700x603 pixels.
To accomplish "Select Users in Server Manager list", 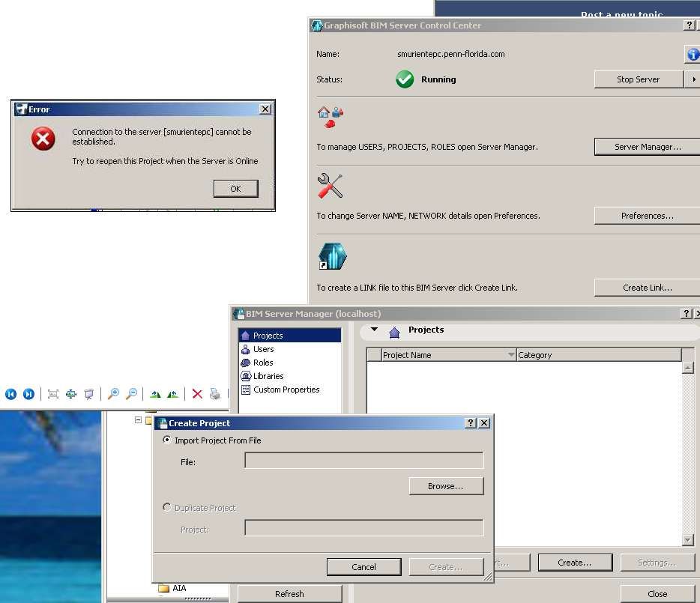I will (x=290, y=349).
